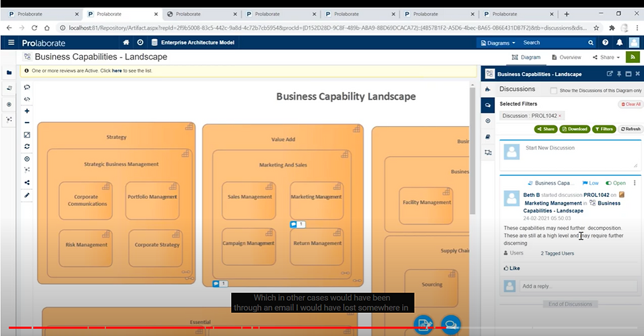Viewport: 644px width, 336px height.
Task: Click the diagram vertical scrollbar
Action: coord(472,151)
